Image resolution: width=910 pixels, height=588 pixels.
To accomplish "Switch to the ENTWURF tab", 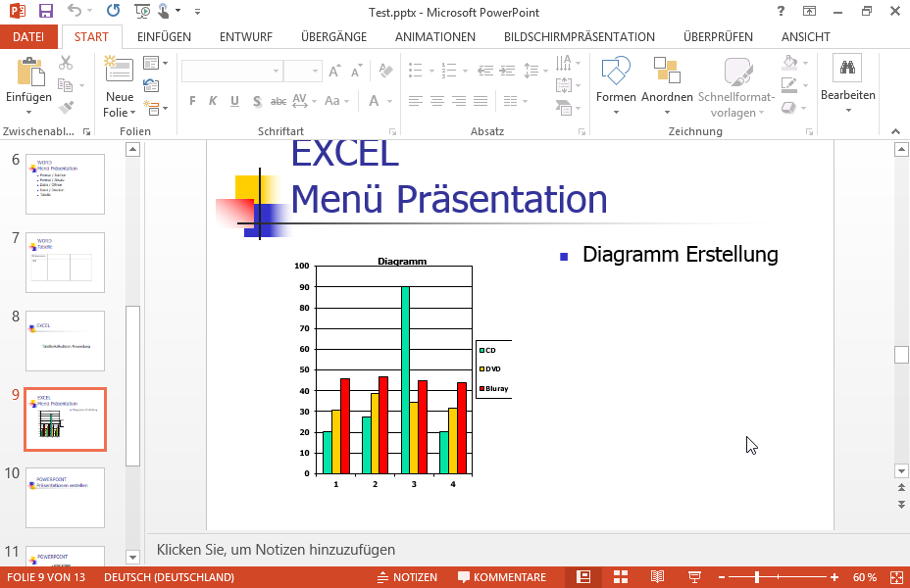I will pos(245,36).
